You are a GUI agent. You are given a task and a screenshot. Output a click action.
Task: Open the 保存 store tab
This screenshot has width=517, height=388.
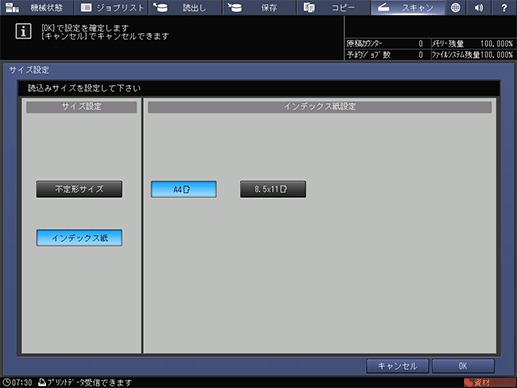point(260,7)
